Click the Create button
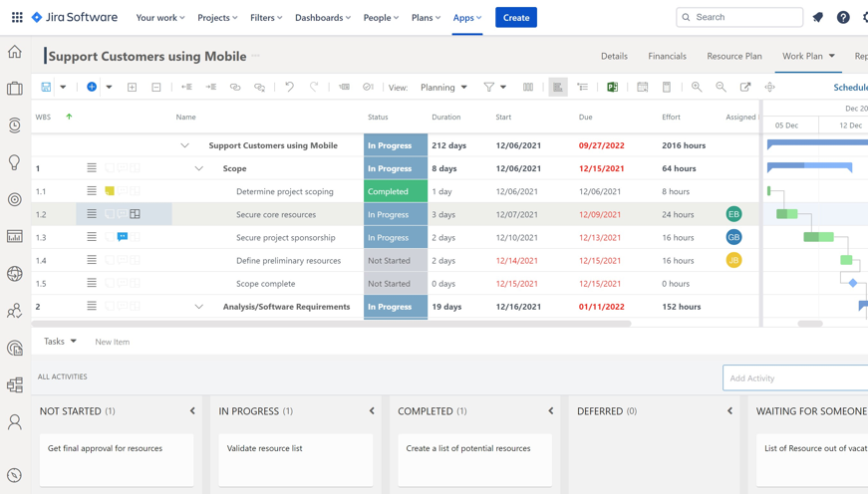Image resolution: width=868 pixels, height=494 pixels. pyautogui.click(x=516, y=18)
